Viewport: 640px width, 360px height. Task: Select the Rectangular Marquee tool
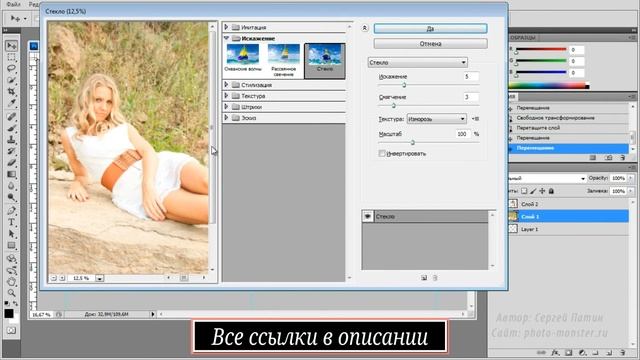[11, 57]
